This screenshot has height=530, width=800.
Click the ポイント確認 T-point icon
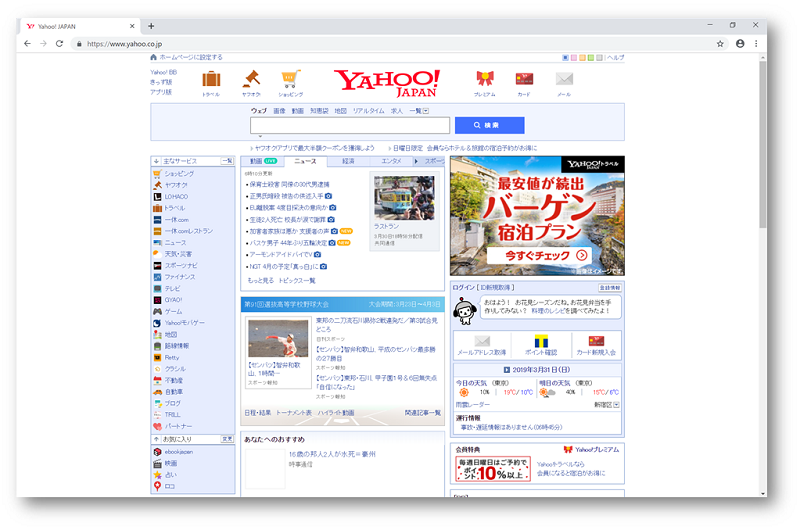[x=541, y=341]
